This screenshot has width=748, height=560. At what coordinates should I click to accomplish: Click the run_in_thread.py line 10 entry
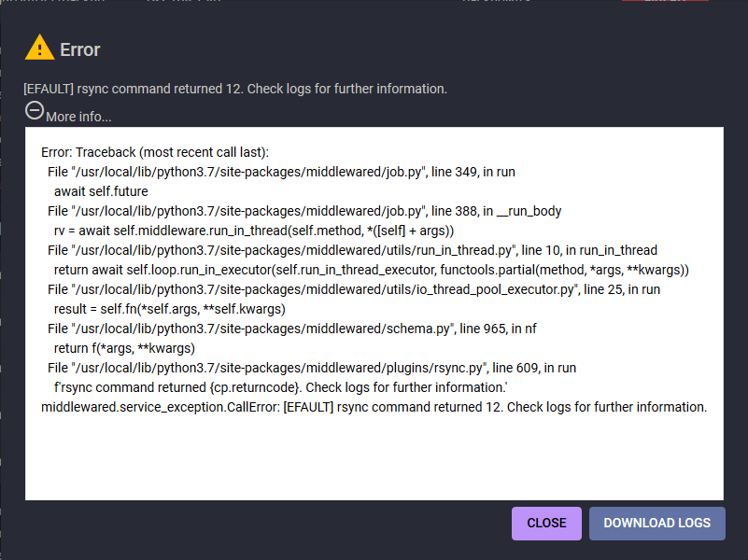coord(352,250)
